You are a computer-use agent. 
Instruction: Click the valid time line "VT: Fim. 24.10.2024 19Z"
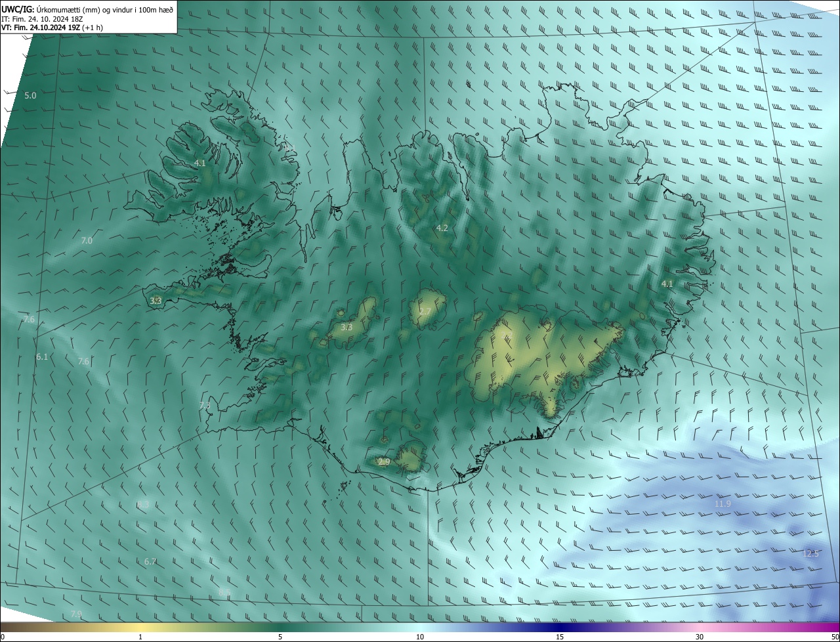pyautogui.click(x=41, y=28)
